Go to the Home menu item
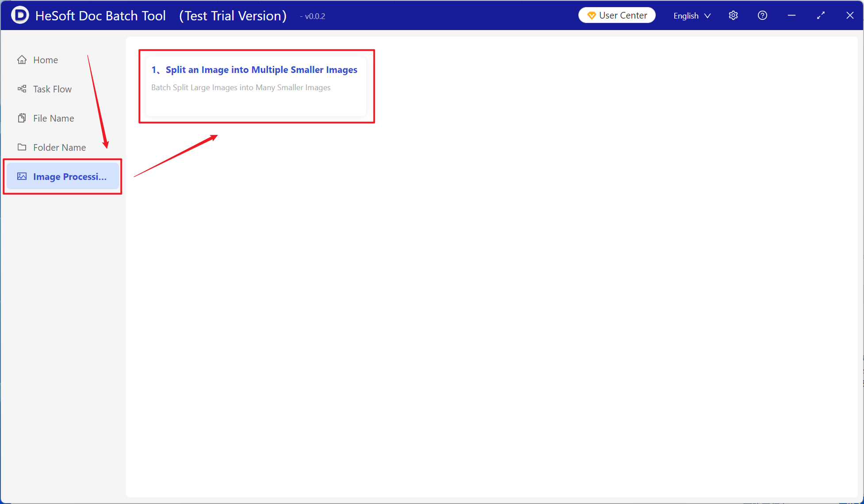 click(62, 60)
